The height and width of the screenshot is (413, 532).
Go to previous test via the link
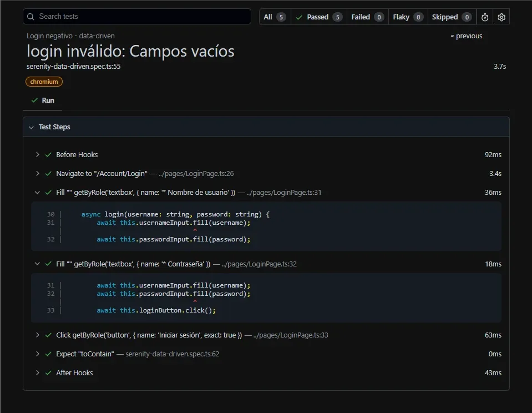466,36
